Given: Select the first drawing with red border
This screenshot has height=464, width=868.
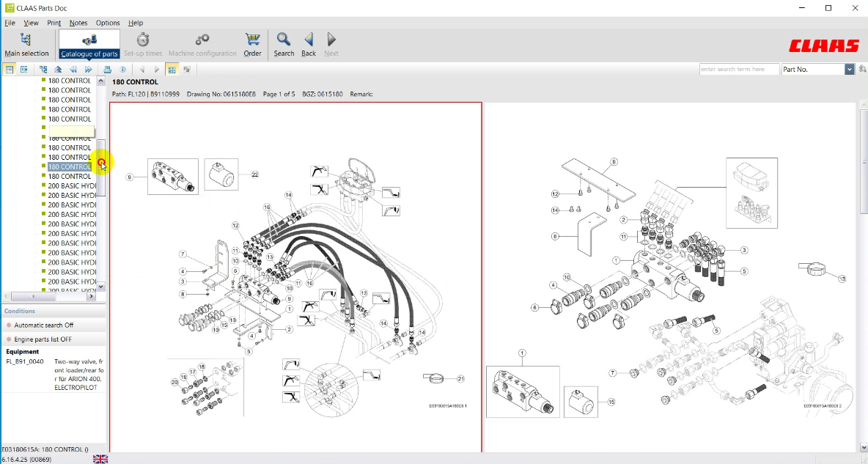Looking at the screenshot, I should 295,276.
